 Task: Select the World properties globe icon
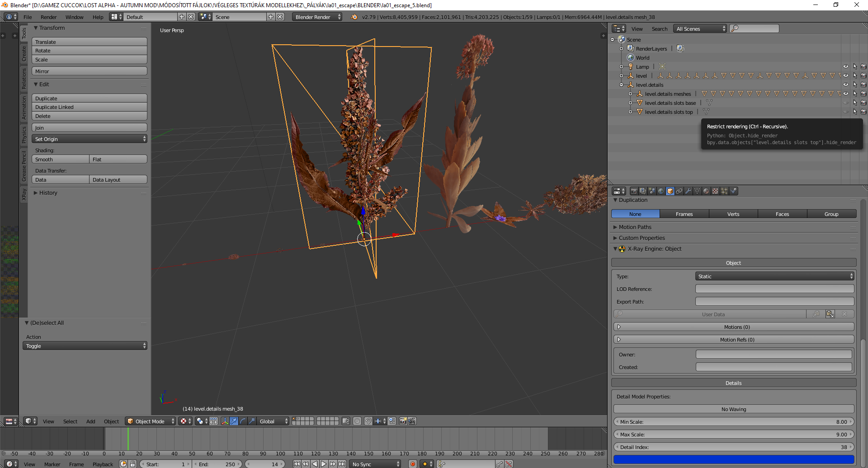pyautogui.click(x=660, y=191)
